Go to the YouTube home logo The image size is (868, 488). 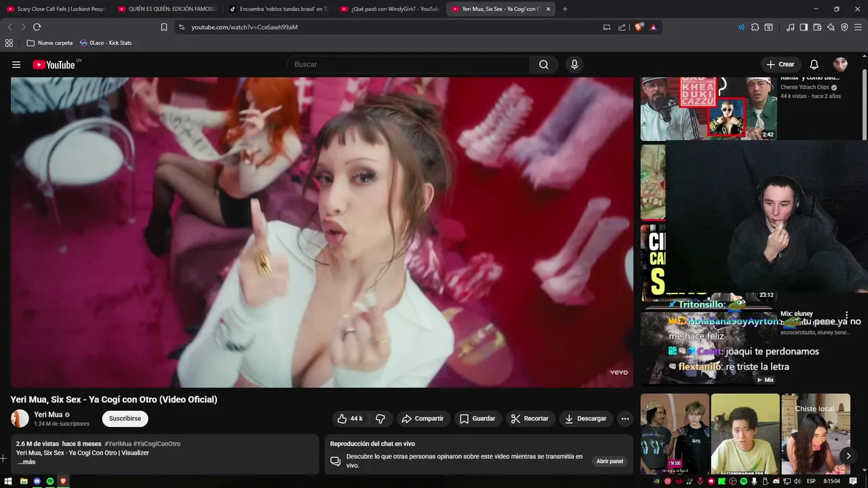click(54, 64)
